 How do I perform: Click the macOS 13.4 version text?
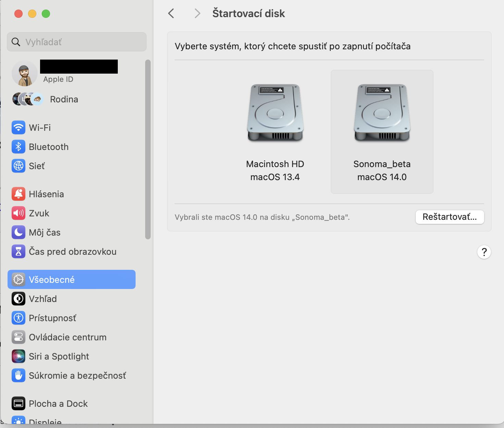(275, 177)
